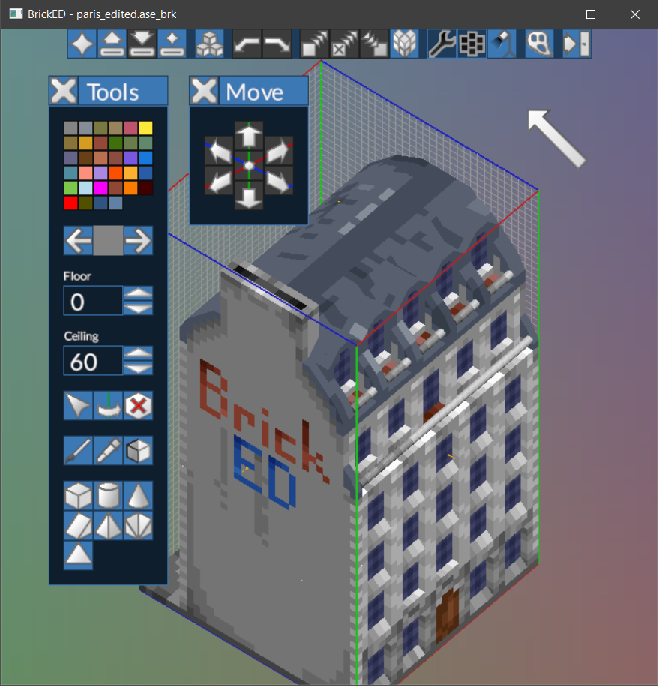
Task: Click the Move panel title bar
Action: click(264, 91)
